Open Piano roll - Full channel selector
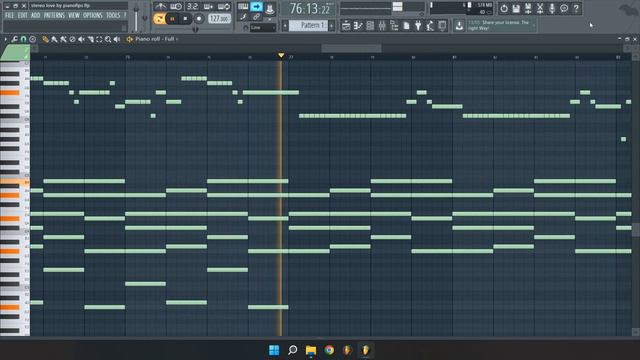This screenshot has height=360, width=640. (152, 39)
